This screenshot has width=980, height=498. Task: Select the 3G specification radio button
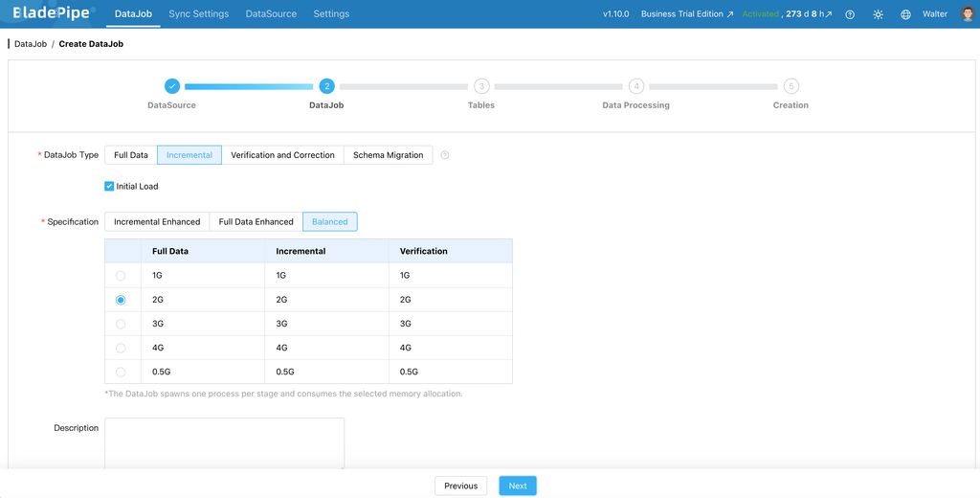121,324
